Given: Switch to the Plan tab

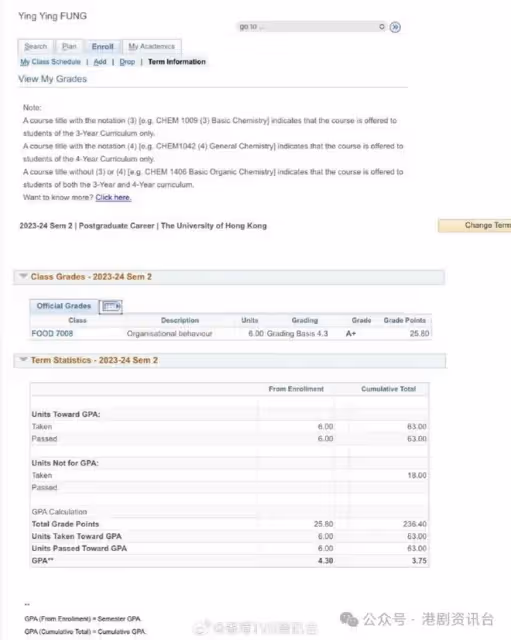Looking at the screenshot, I should pos(69,47).
